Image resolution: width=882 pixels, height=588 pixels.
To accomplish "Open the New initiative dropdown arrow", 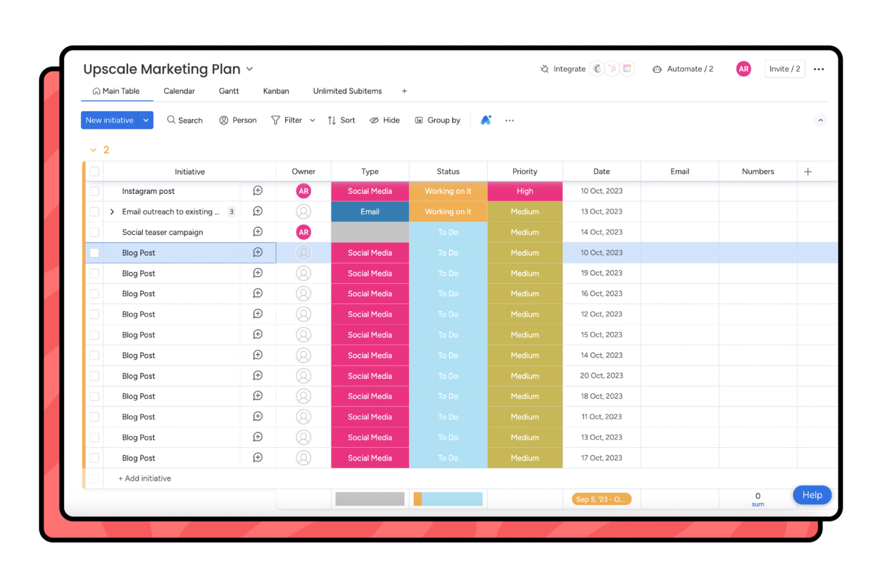I will (x=144, y=120).
